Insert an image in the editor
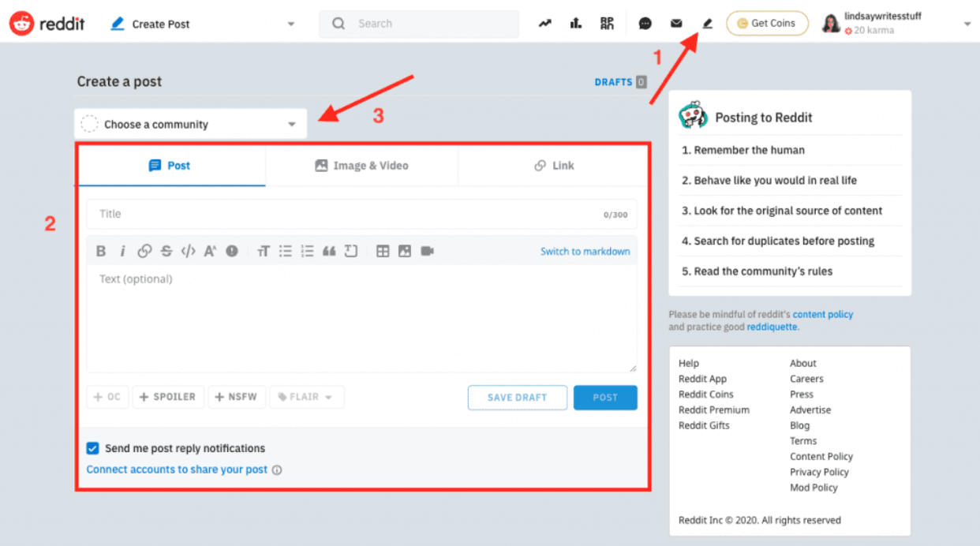980x546 pixels. point(405,251)
